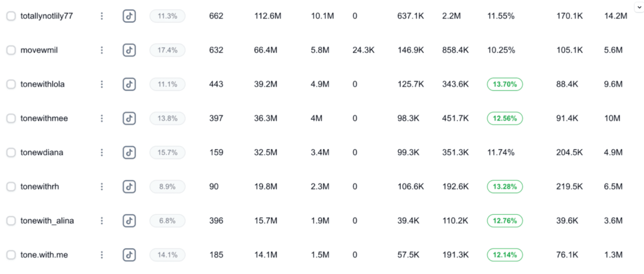Open more options menu for tonewithrh
The image size is (644, 274).
tap(101, 186)
